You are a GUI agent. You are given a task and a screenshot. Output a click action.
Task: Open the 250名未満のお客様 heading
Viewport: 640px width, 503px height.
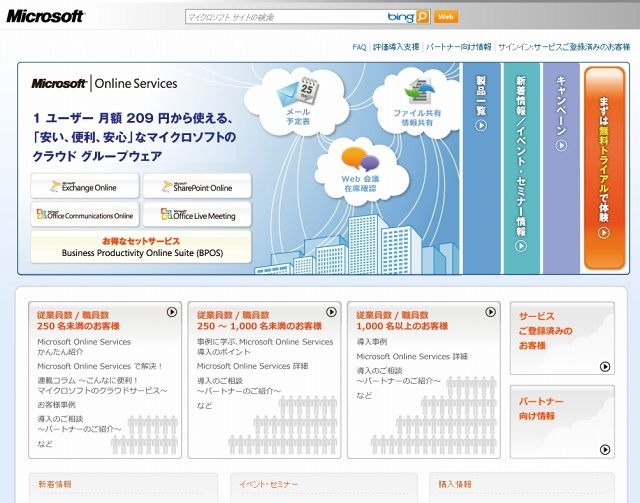tap(78, 320)
